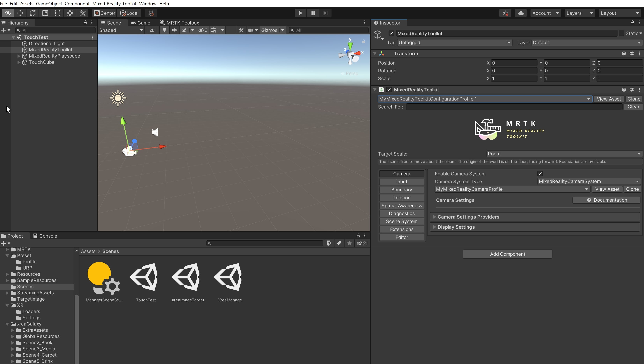Toggle the Enable Camera System checkbox
This screenshot has width=644, height=364.
tap(540, 174)
